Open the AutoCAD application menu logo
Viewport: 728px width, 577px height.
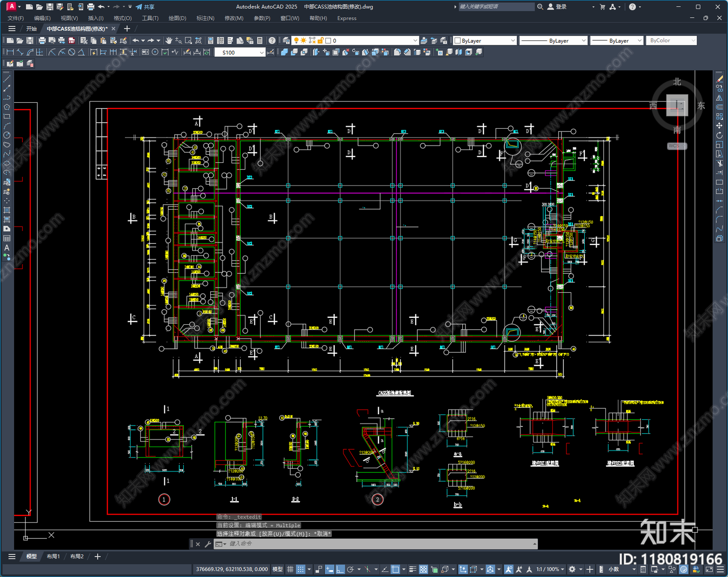coord(12,6)
